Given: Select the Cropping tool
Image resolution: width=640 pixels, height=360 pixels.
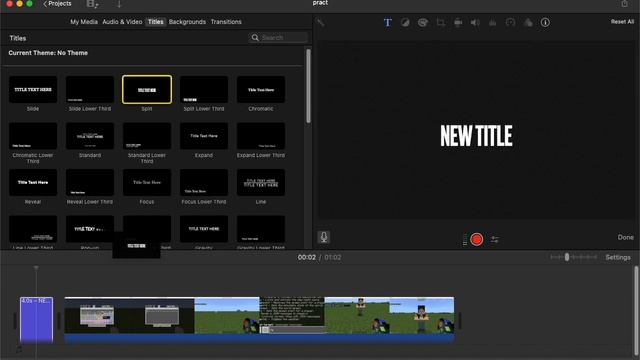Looking at the screenshot, I should click(440, 22).
